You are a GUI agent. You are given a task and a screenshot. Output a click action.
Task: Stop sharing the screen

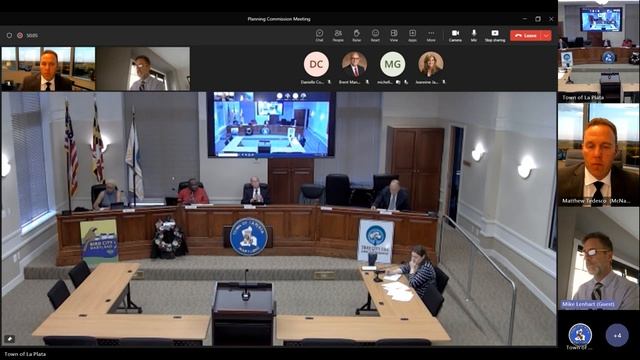tap(495, 35)
